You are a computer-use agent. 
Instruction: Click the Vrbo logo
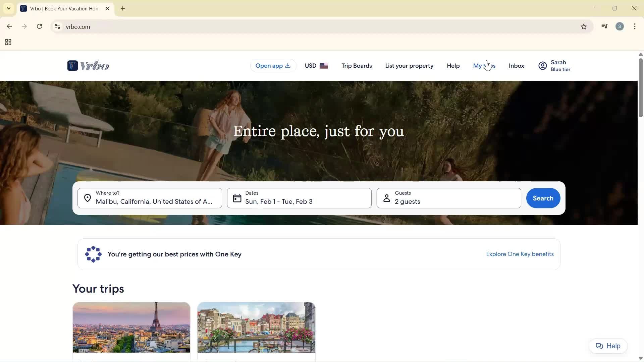[88, 65]
